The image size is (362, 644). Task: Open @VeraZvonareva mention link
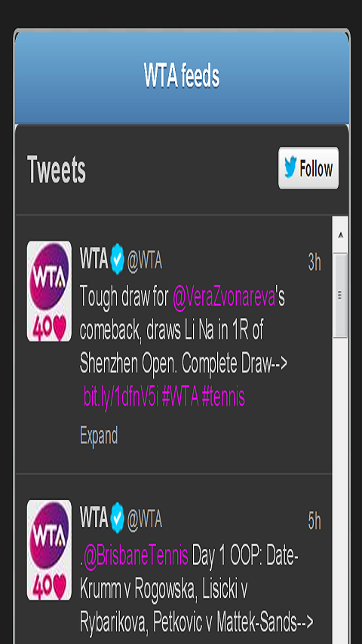[223, 298]
